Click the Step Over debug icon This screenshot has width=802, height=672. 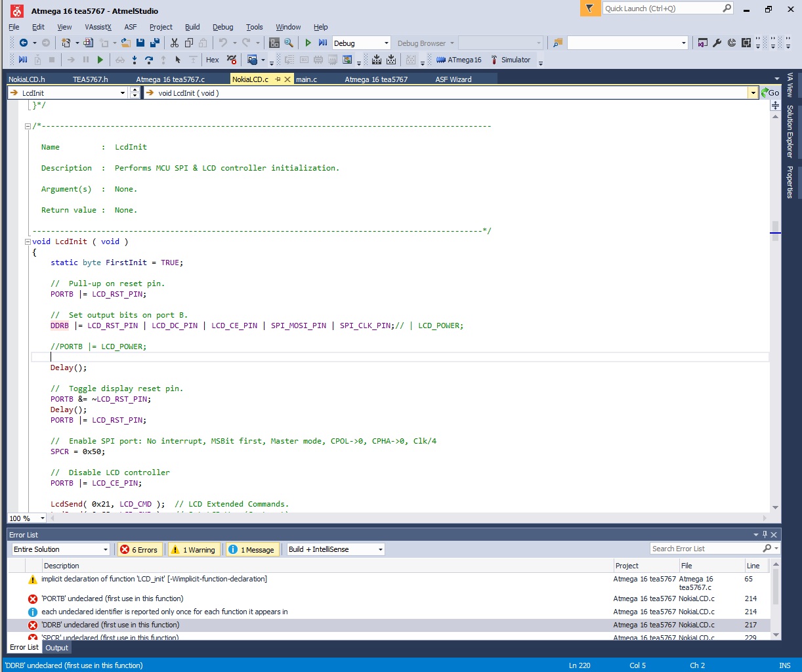[149, 60]
